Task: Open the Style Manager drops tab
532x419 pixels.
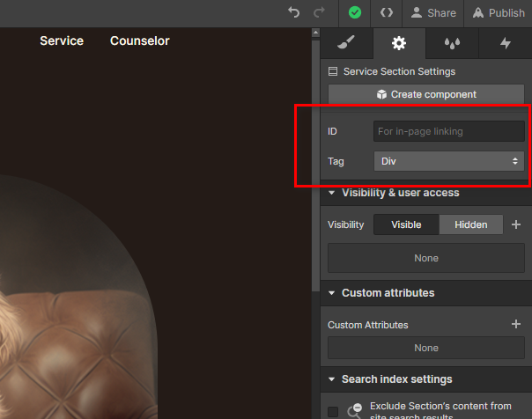Action: 452,43
